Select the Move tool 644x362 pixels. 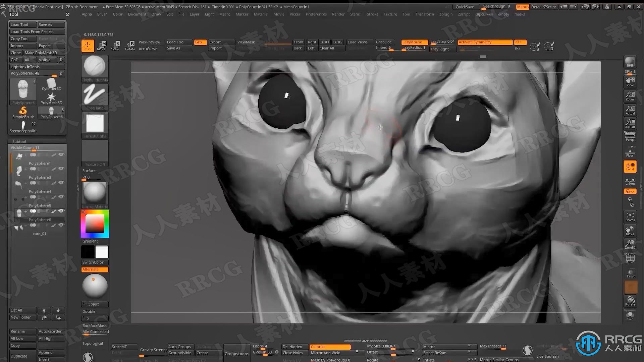click(101, 45)
